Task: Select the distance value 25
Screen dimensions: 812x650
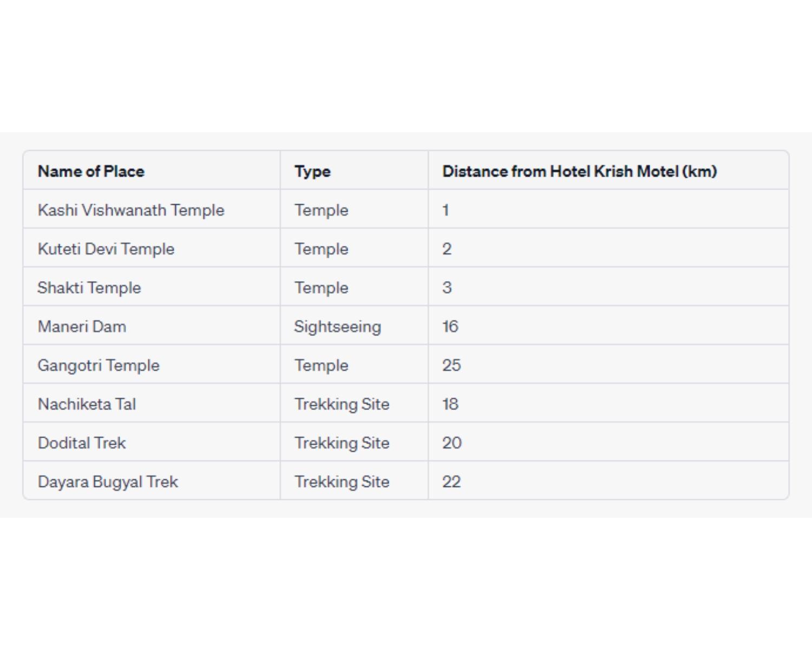Action: coord(451,366)
